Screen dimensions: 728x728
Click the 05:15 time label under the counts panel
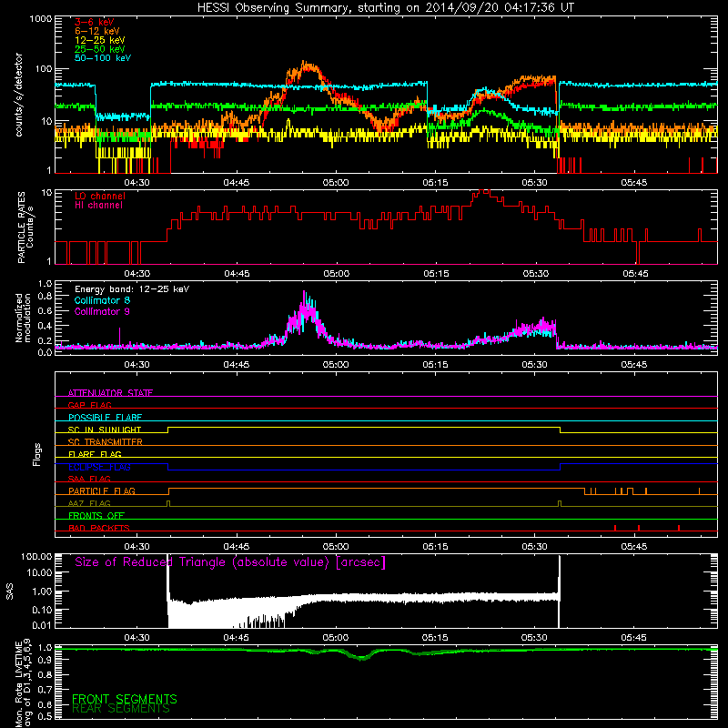436,183
